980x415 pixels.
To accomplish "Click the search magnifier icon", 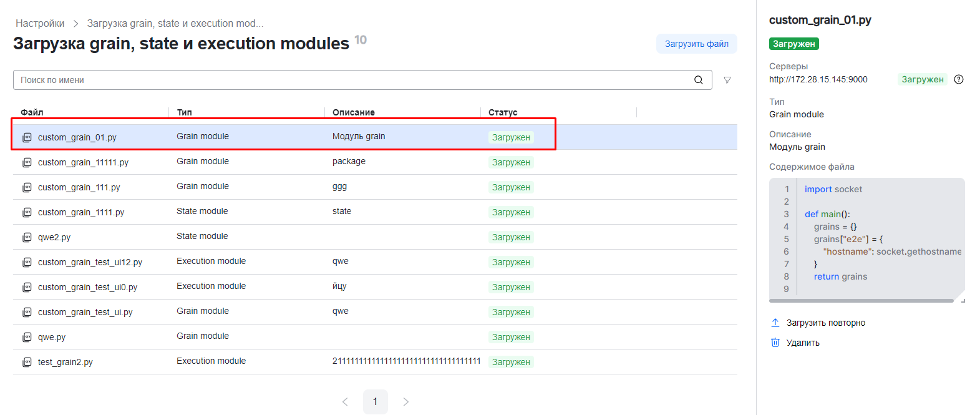I will pyautogui.click(x=698, y=80).
